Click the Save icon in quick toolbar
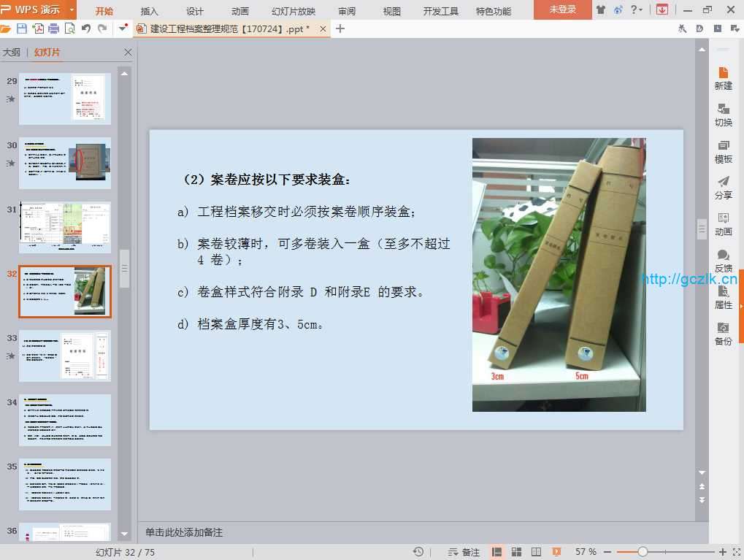This screenshot has height=560, width=744. pos(22,28)
